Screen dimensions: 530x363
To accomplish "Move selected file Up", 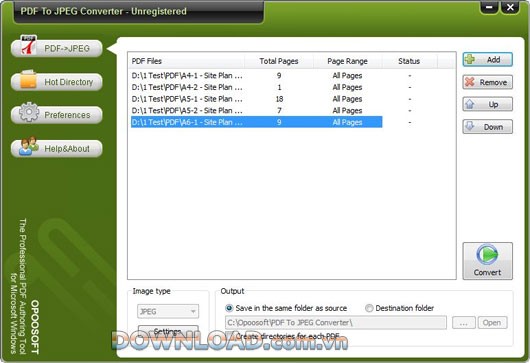I will (x=487, y=104).
